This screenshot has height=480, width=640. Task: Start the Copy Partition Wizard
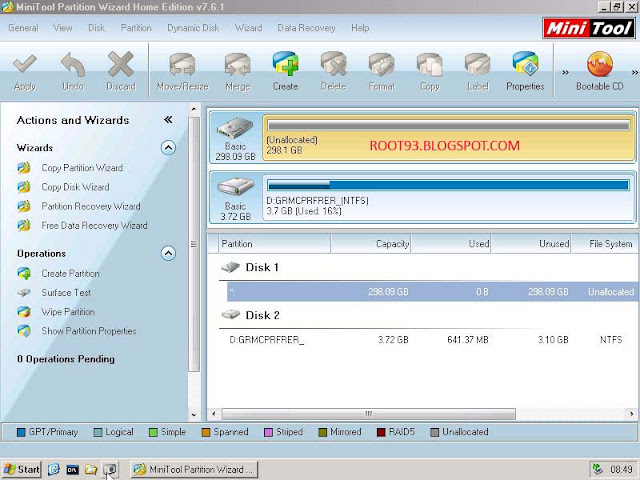point(82,168)
